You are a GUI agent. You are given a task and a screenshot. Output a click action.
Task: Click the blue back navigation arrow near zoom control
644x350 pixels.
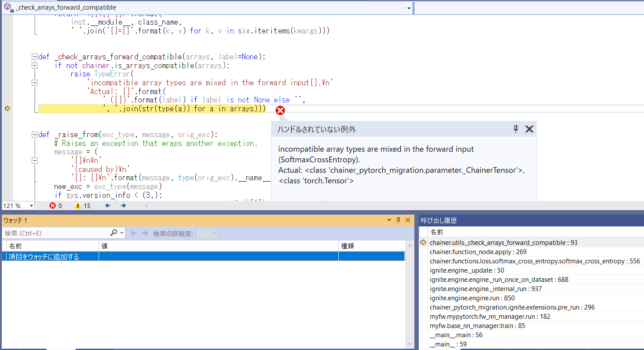[107, 205]
